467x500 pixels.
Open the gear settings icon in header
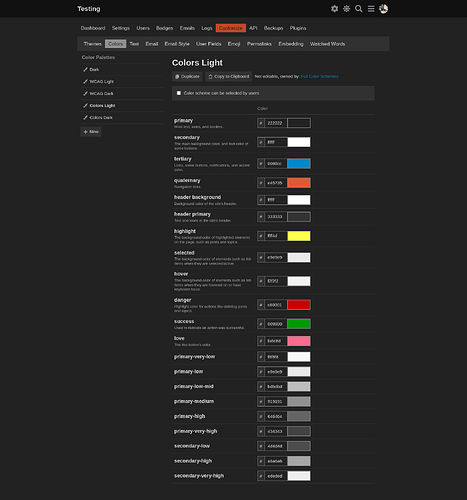coord(334,9)
